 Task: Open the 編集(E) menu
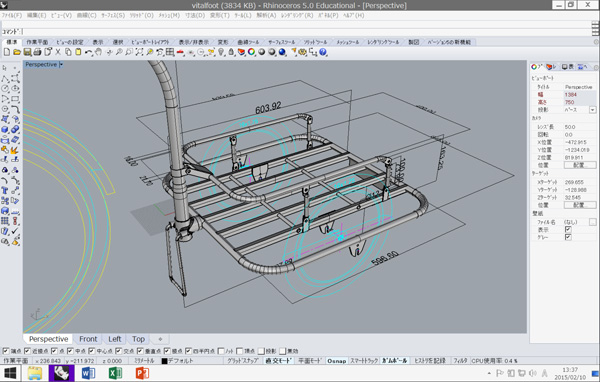36,15
